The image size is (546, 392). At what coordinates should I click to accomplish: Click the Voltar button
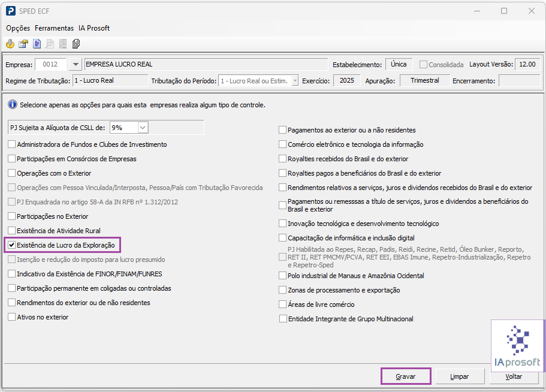pos(514,376)
